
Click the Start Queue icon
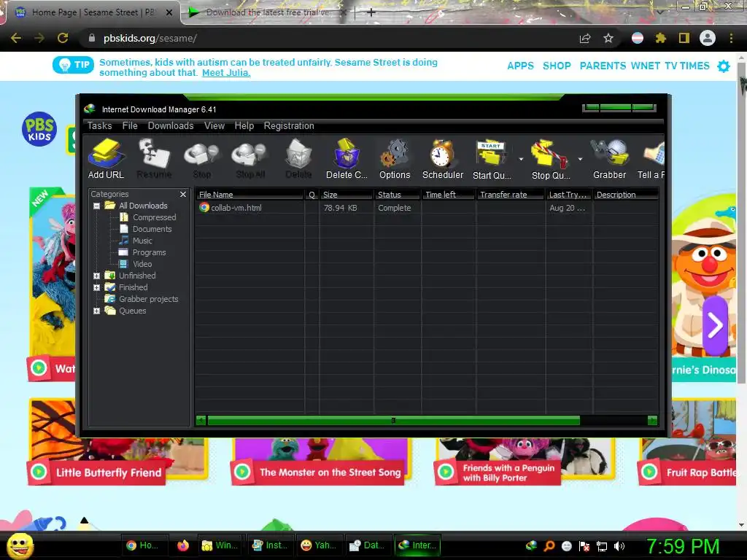[x=492, y=159]
